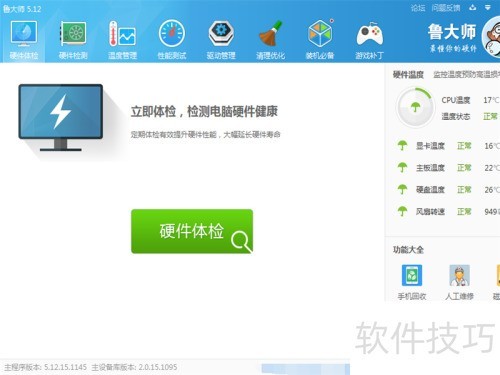Open the 温度管理 thermometer icon
The width and height of the screenshot is (500, 375).
coord(122,33)
